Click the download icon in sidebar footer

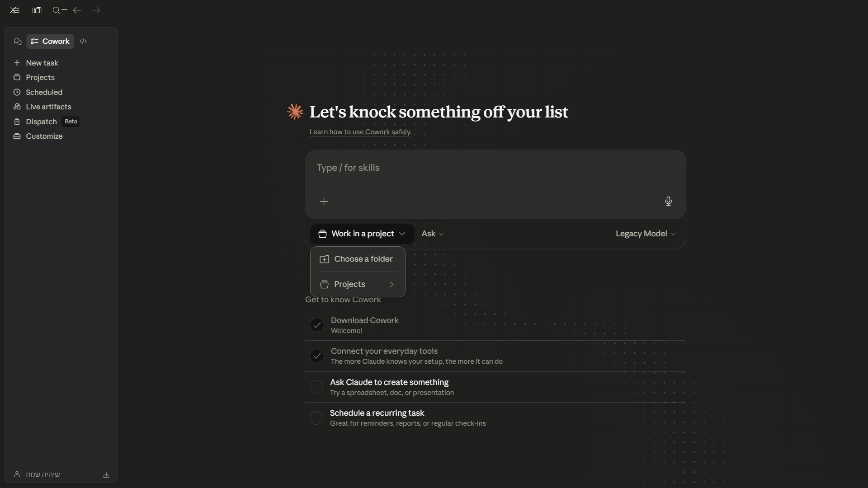(x=106, y=475)
